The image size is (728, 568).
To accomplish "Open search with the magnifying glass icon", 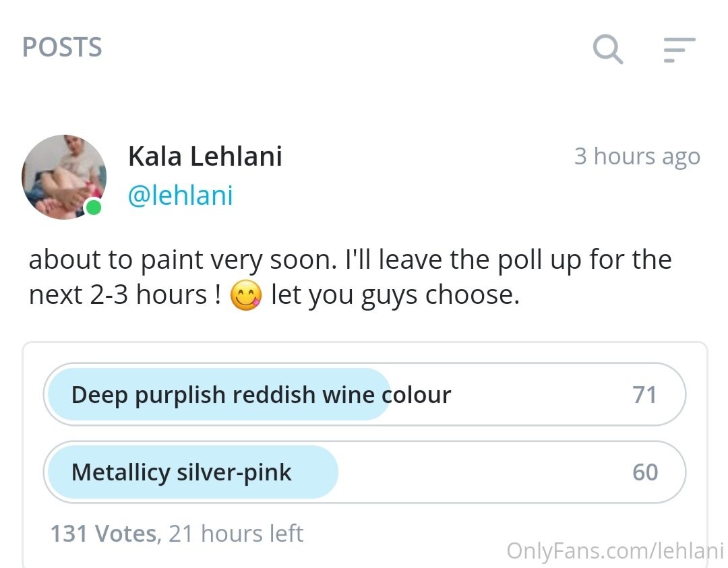I will click(x=608, y=49).
